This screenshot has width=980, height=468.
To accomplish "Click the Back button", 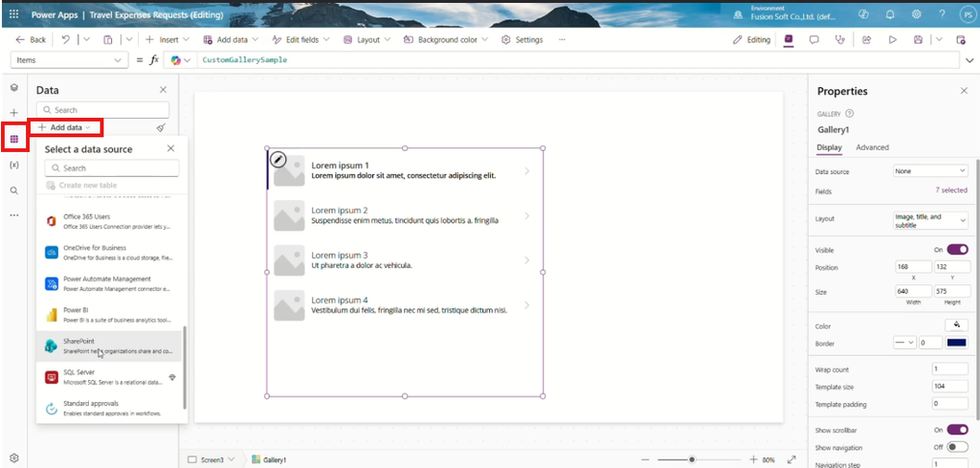I will tap(31, 39).
